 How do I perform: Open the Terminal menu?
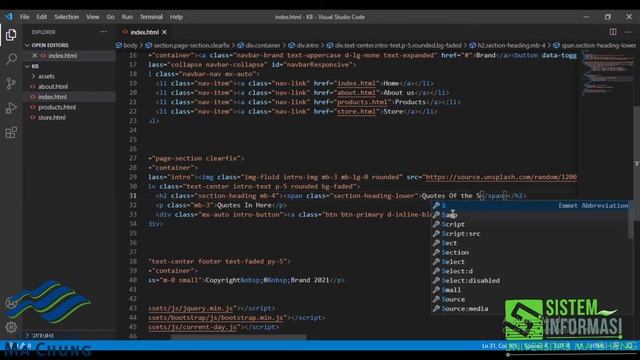151,17
